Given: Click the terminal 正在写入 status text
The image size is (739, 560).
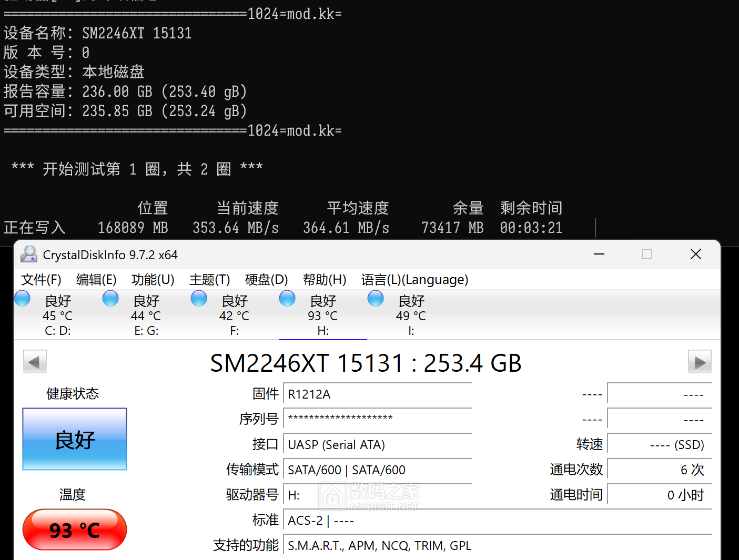Looking at the screenshot, I should [35, 228].
